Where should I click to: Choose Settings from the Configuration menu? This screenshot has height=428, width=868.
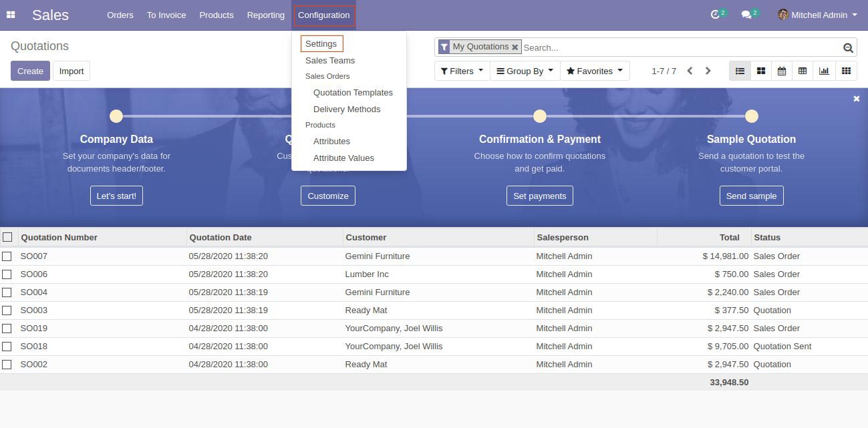[x=321, y=43]
